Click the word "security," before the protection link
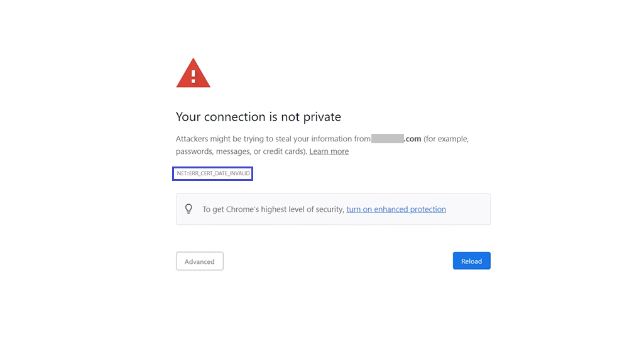The image size is (644, 360). pyautogui.click(x=329, y=209)
